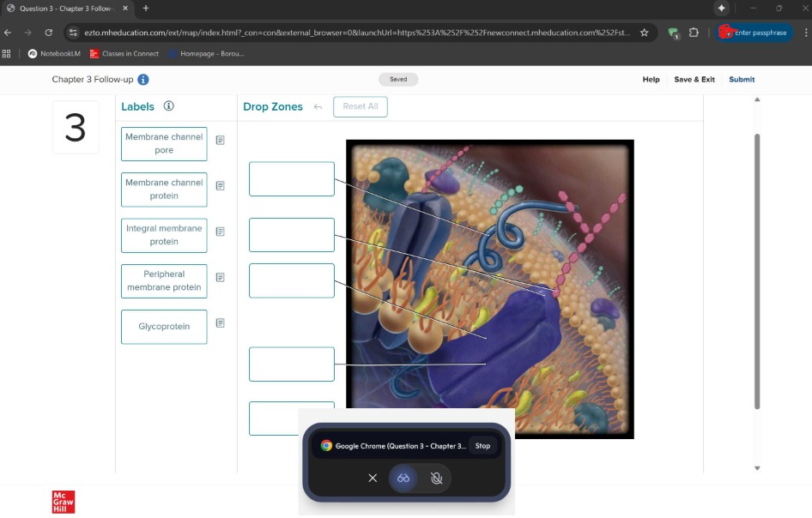
Task: Open the apps grid in bookmarks bar
Action: click(x=7, y=54)
